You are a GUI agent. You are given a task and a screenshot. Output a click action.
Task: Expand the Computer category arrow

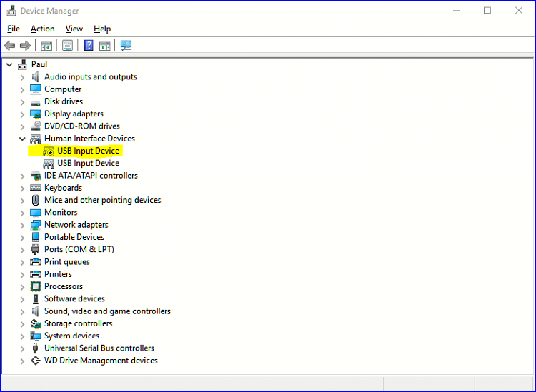coord(22,90)
